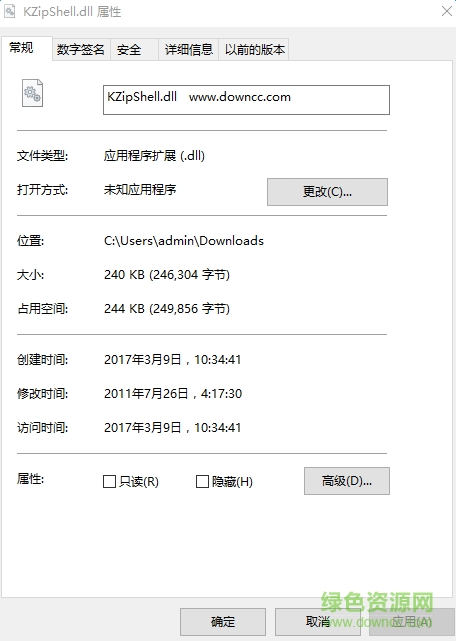Click the 更改(C)... button

tap(327, 192)
